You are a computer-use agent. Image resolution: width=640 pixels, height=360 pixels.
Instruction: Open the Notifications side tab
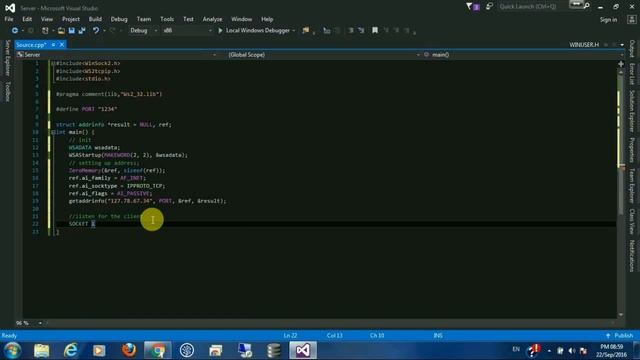pos(632,256)
